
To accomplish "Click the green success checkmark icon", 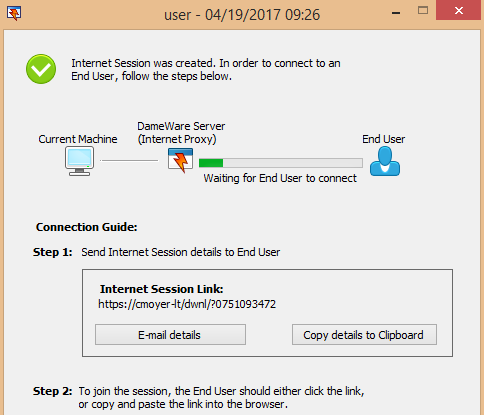I will click(x=41, y=69).
